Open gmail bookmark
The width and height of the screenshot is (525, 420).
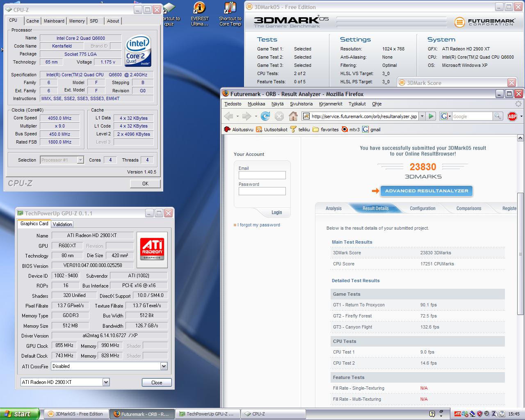pos(371,130)
